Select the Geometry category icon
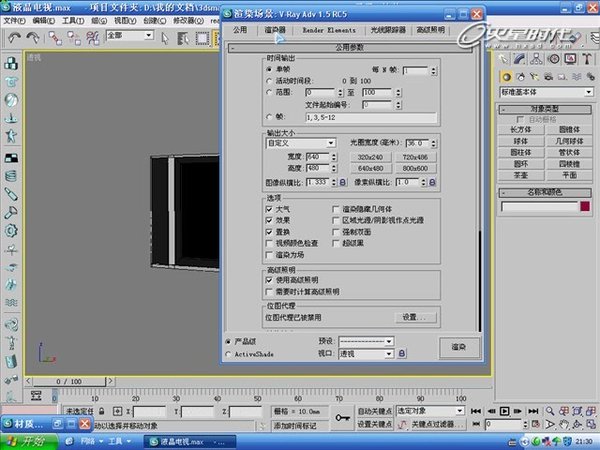Screen dimensions: 600x450 [x=506, y=76]
